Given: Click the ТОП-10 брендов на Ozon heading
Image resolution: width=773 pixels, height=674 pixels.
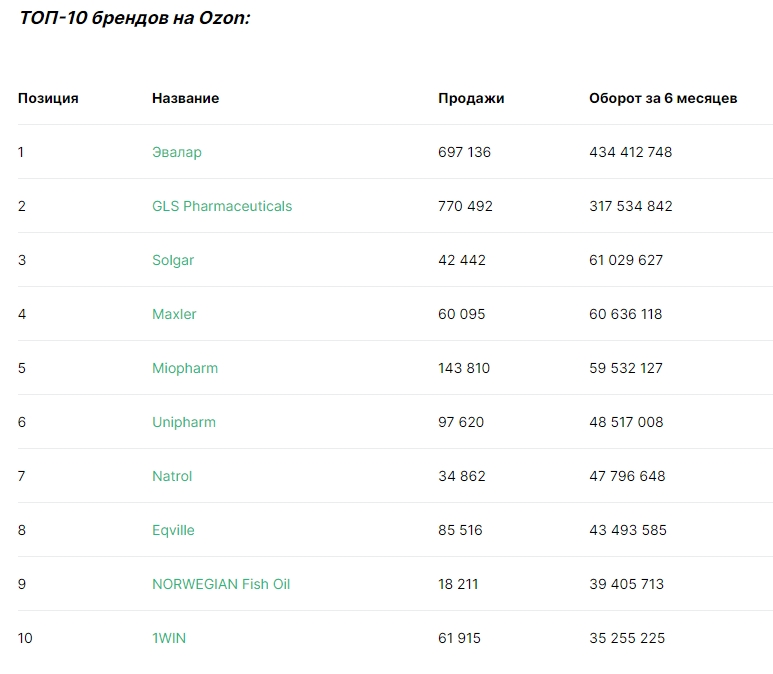Looking at the screenshot, I should coord(135,18).
